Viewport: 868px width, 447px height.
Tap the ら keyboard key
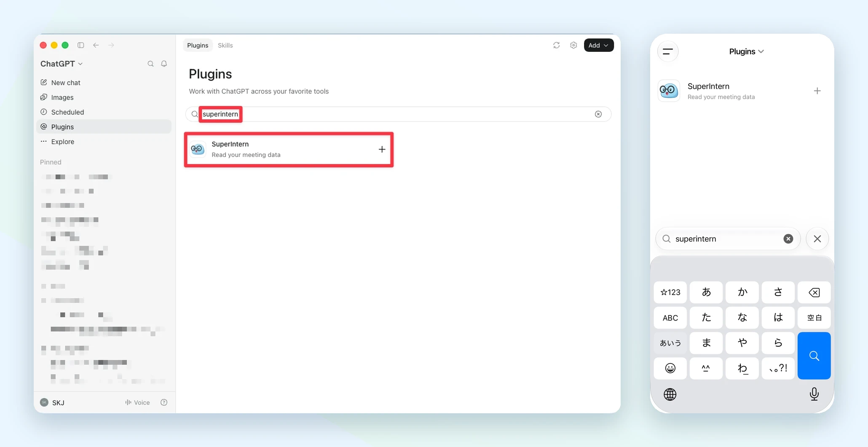(778, 343)
